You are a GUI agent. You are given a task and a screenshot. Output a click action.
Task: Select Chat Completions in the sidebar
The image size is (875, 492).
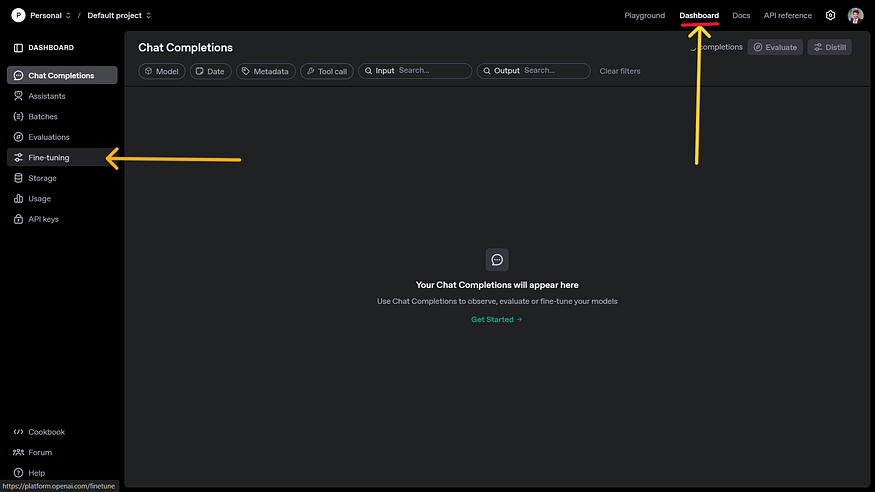tap(62, 75)
